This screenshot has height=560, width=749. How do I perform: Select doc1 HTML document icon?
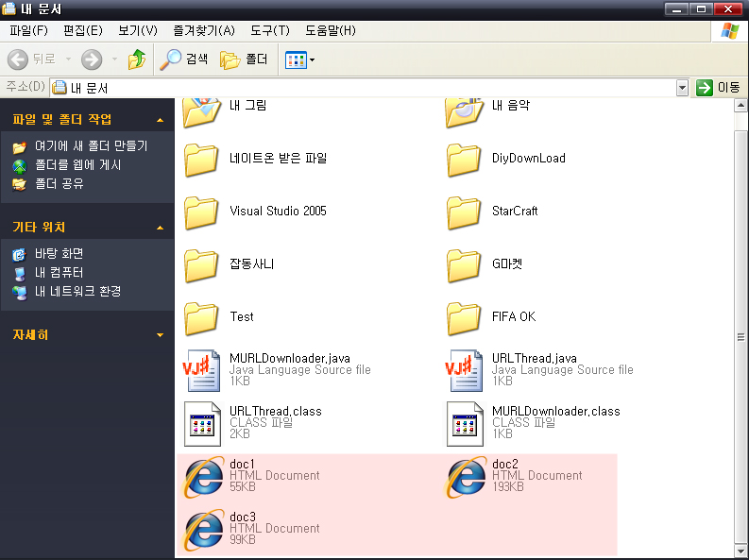pyautogui.click(x=203, y=477)
